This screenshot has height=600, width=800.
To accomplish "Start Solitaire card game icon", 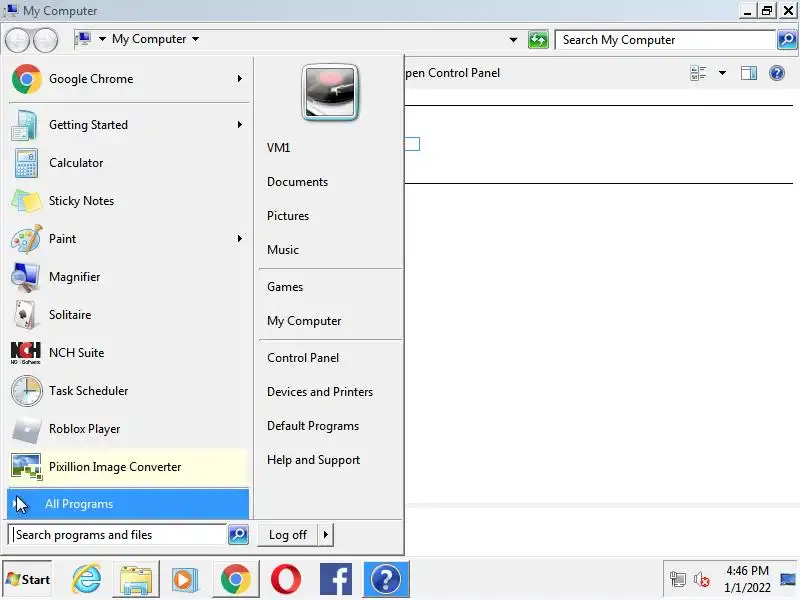I will coord(25,315).
